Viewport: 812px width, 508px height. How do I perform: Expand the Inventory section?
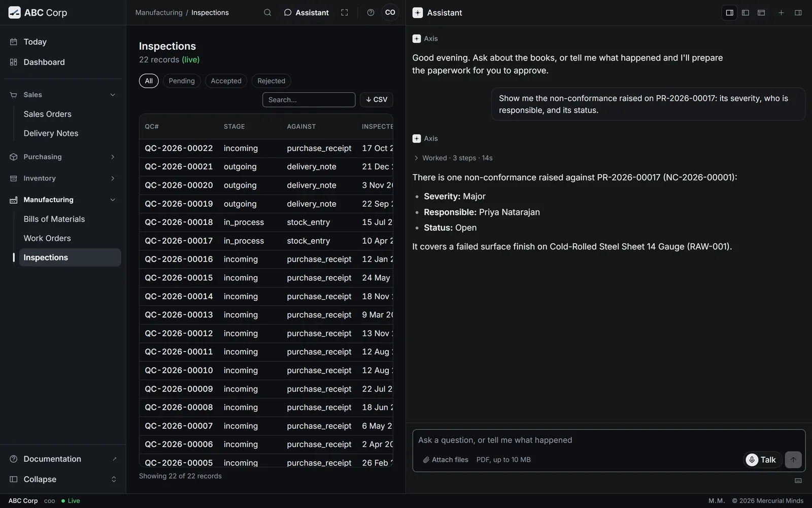pyautogui.click(x=63, y=178)
